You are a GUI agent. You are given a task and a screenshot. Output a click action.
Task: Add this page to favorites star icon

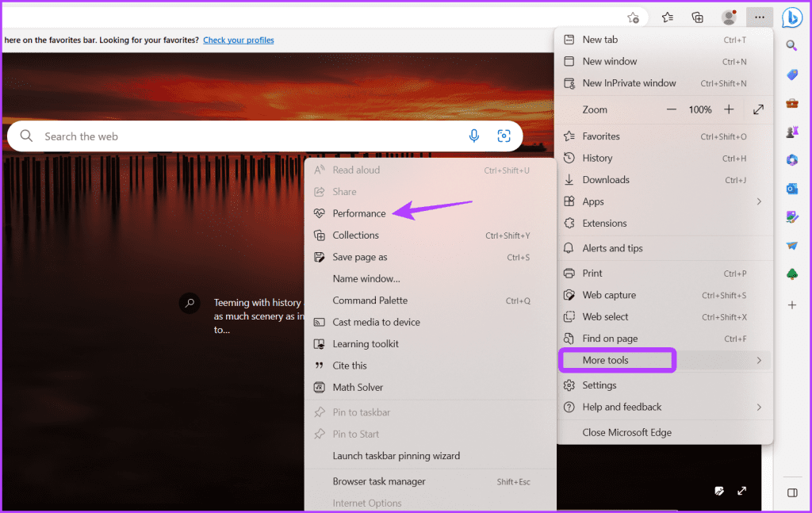[x=633, y=17]
